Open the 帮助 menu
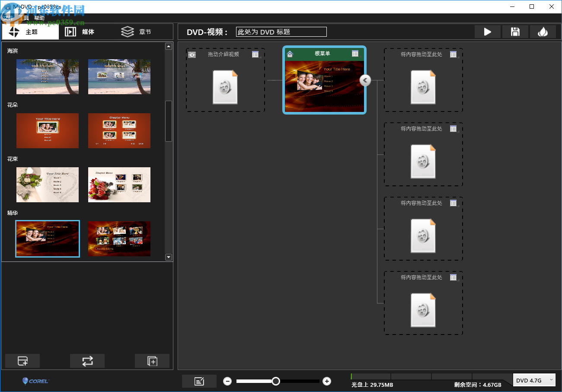The image size is (562, 392). click(x=38, y=18)
